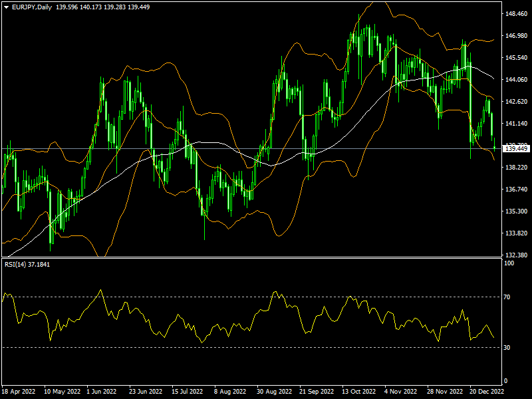This screenshot has width=532, height=399.
Task: Open the chart menu triangle beside EURJPY
Action: [x=6, y=7]
